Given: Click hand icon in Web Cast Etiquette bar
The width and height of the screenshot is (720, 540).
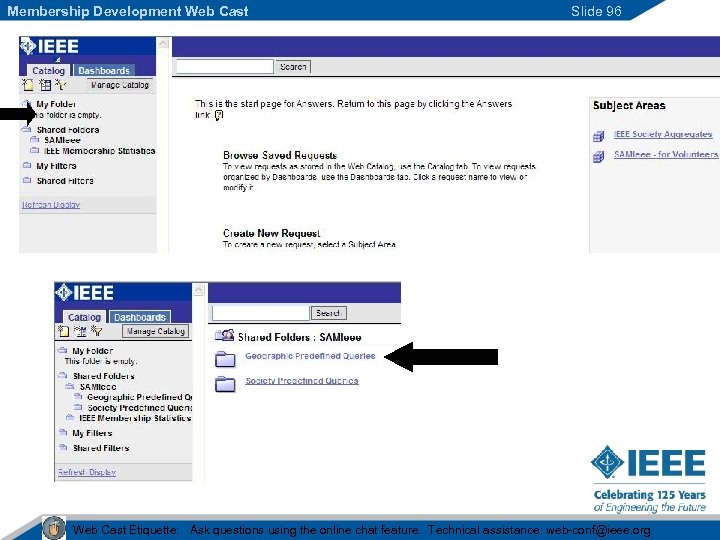Looking at the screenshot, I should pyautogui.click(x=54, y=528).
